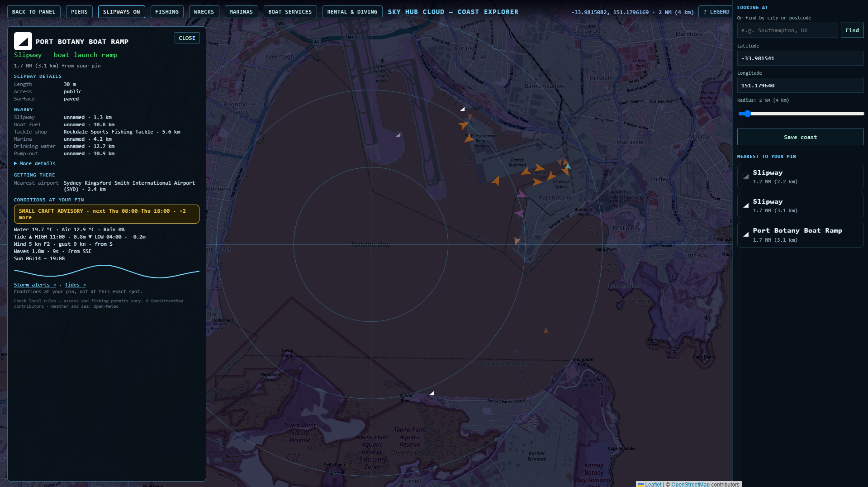Toggle the Fishing layer
The width and height of the screenshot is (868, 487).
click(x=167, y=12)
